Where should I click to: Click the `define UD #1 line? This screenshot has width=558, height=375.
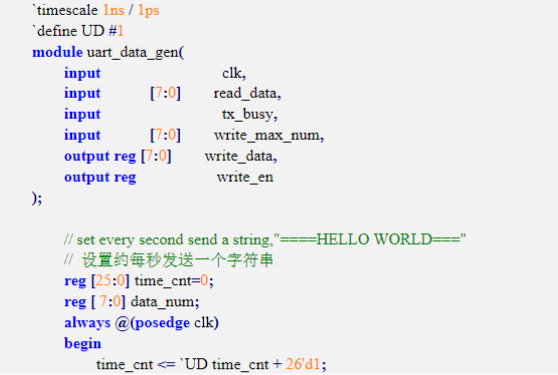coord(78,31)
